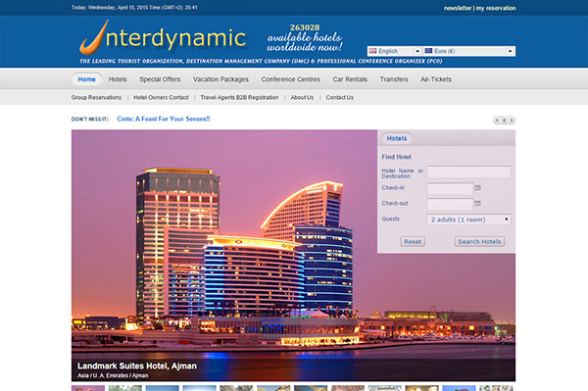Click the Search Hotels button

[479, 241]
